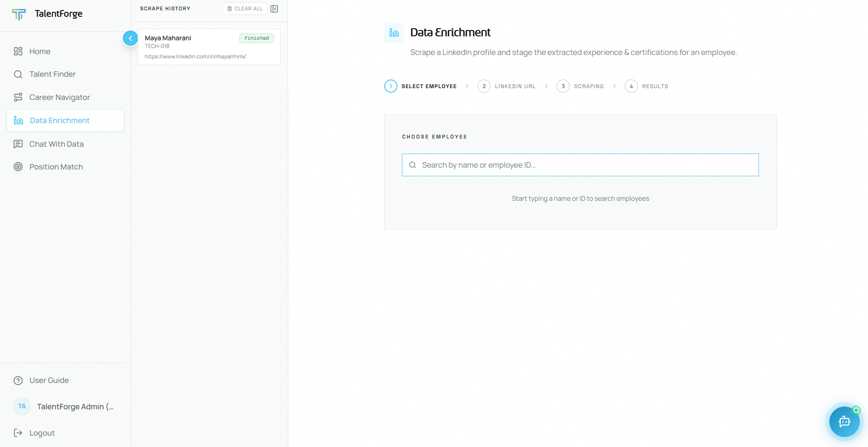Click the Talent Finder magnifier icon
Screen dimensions: 868x447
click(x=18, y=74)
